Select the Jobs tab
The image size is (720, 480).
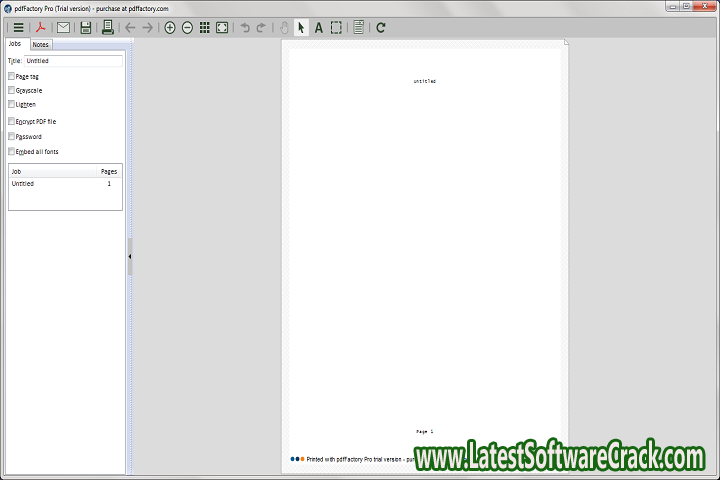[x=15, y=44]
